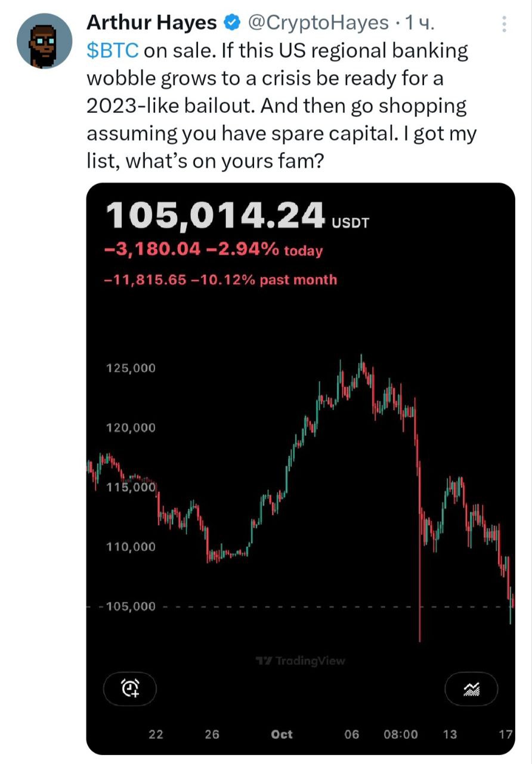Select the Oct label on time axis
The image size is (532, 764).
point(282,735)
